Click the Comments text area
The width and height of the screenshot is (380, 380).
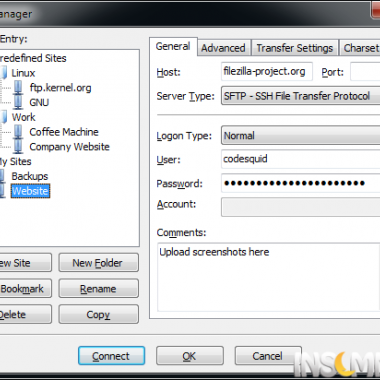tap(268, 277)
